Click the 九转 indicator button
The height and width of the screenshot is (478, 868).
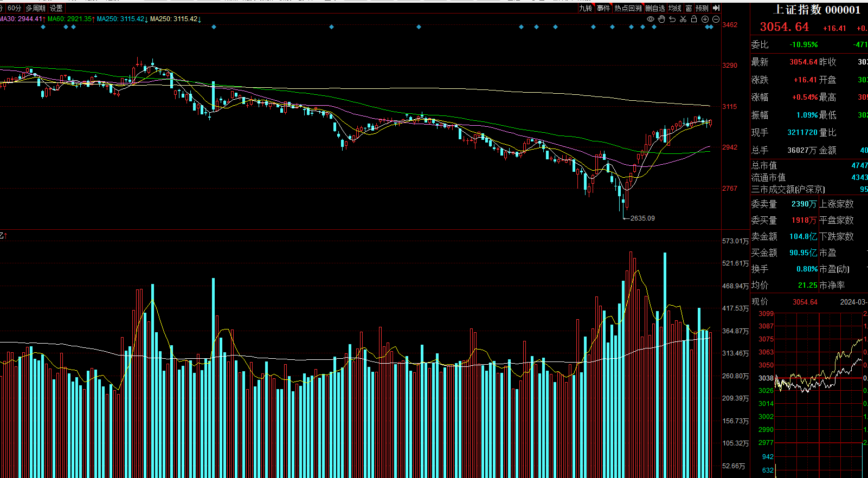(586, 8)
